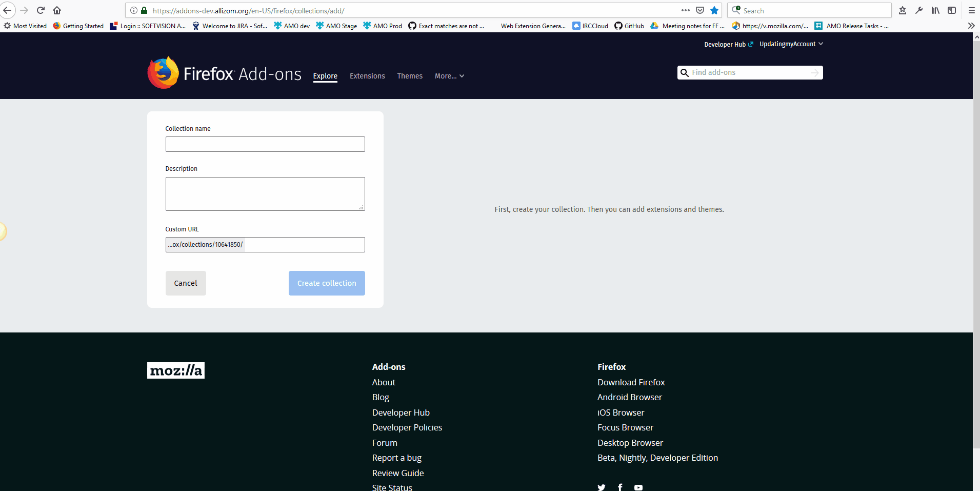
Task: Open the iOS Browser link
Action: tap(621, 413)
